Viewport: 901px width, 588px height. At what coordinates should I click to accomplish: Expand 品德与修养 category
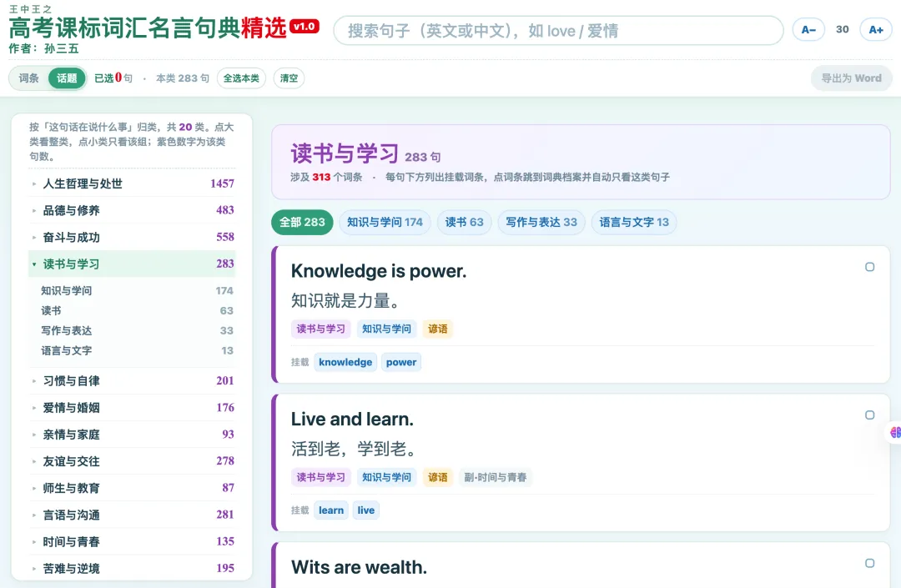pos(132,210)
